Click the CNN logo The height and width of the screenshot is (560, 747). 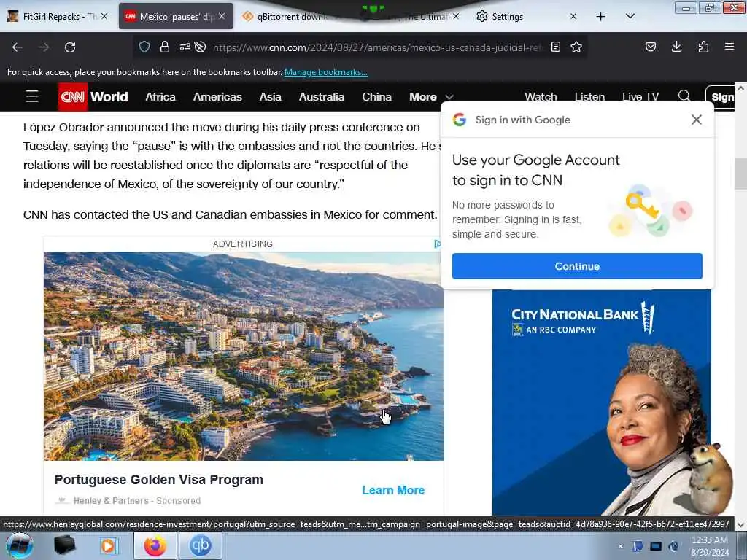click(72, 97)
